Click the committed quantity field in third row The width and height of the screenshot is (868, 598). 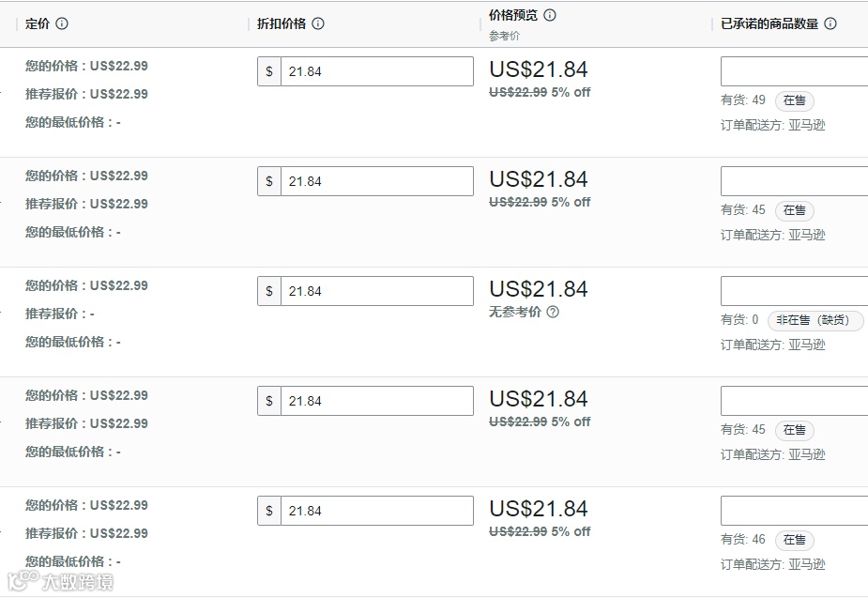(x=794, y=291)
